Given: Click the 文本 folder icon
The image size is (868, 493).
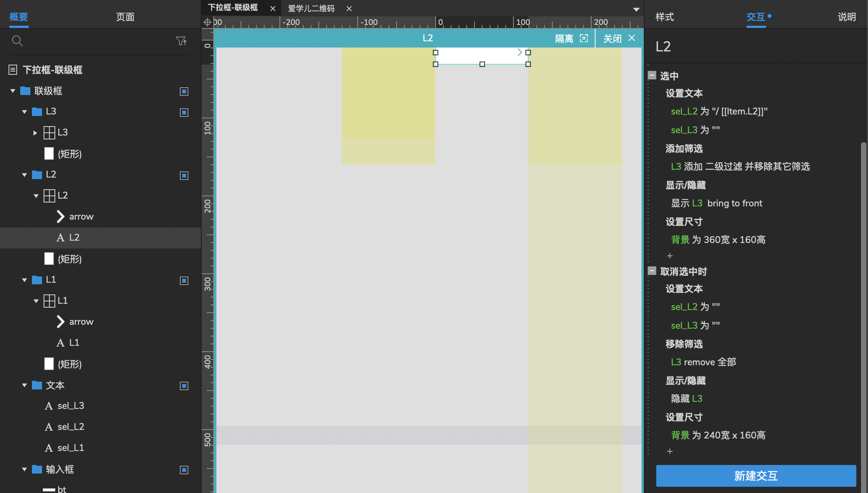Looking at the screenshot, I should pyautogui.click(x=37, y=385).
